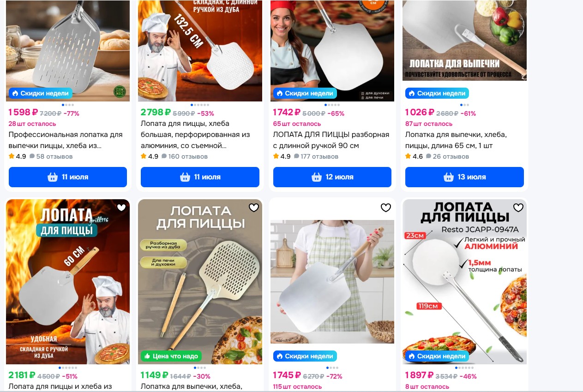Image resolution: width=583 pixels, height=392 pixels.
Task: Toggle favorite heart on the Resto JCAPP-0947A card
Action: click(518, 208)
